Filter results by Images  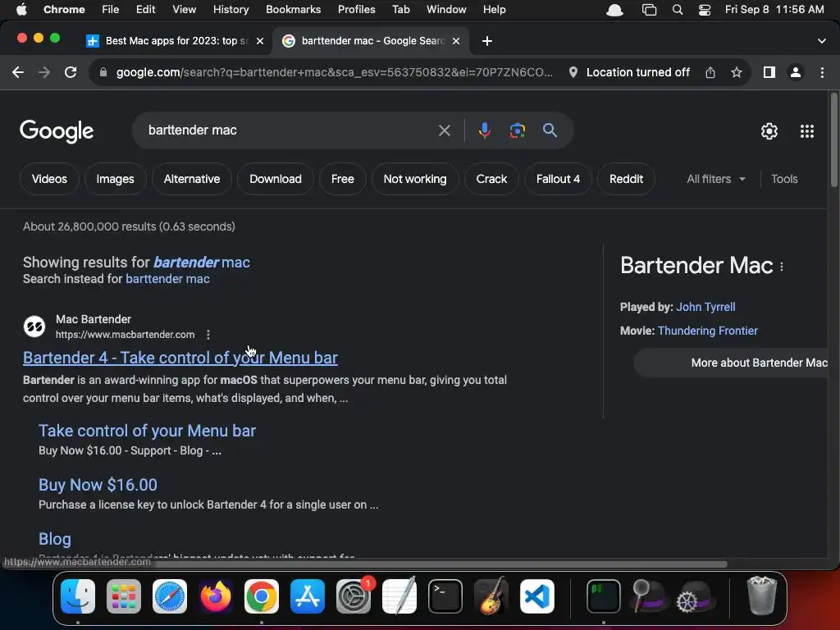(x=115, y=179)
